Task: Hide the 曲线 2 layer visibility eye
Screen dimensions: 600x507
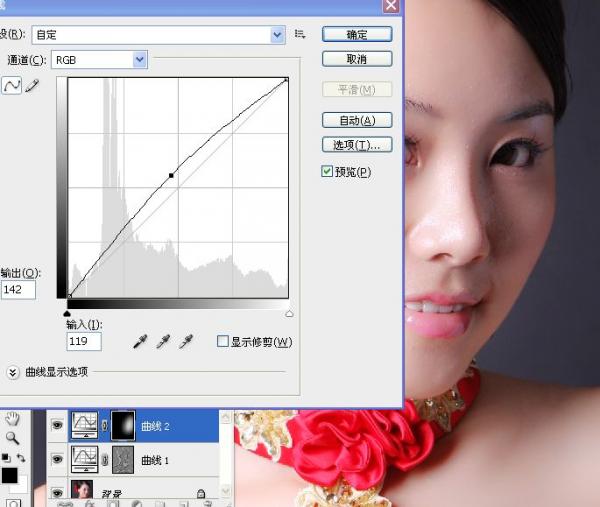Action: tap(58, 426)
